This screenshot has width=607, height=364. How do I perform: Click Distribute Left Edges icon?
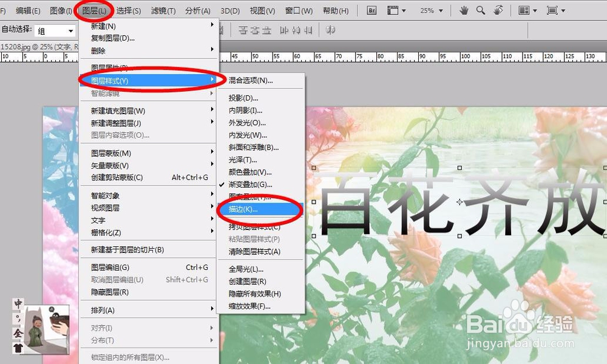[284, 30]
